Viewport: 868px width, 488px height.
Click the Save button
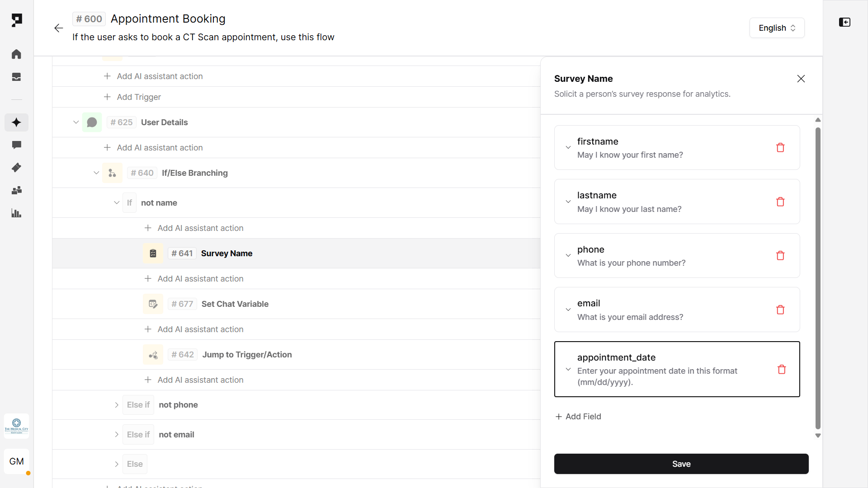point(681,464)
